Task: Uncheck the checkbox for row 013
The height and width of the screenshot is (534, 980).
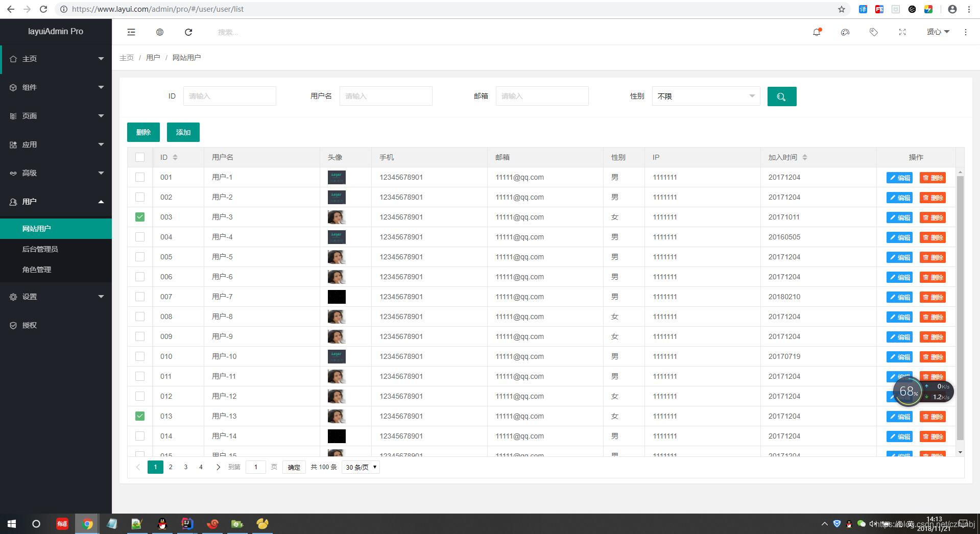Action: point(140,416)
